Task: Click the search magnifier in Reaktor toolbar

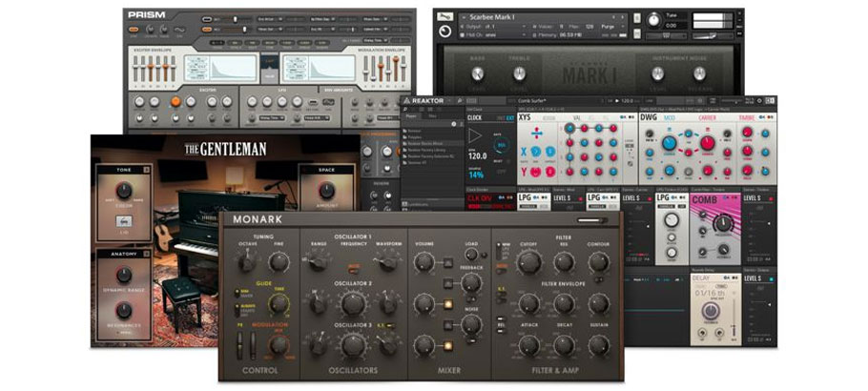Action: (x=459, y=101)
